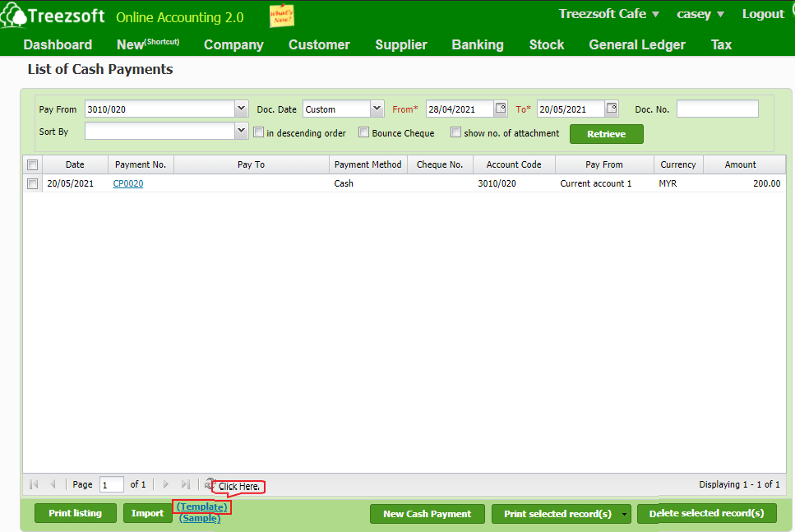795x532 pixels.
Task: Download the import Template link
Action: 201,507
